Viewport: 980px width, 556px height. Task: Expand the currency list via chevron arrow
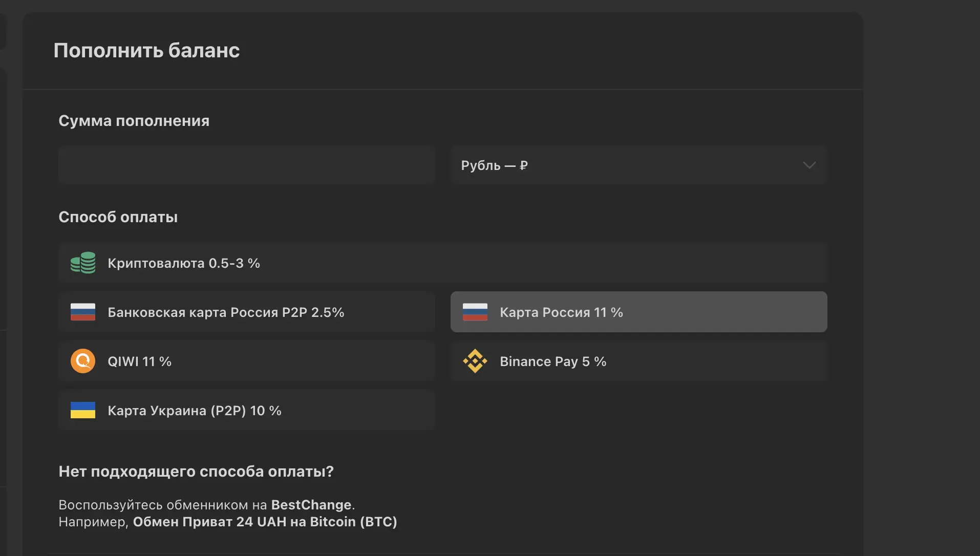(809, 165)
